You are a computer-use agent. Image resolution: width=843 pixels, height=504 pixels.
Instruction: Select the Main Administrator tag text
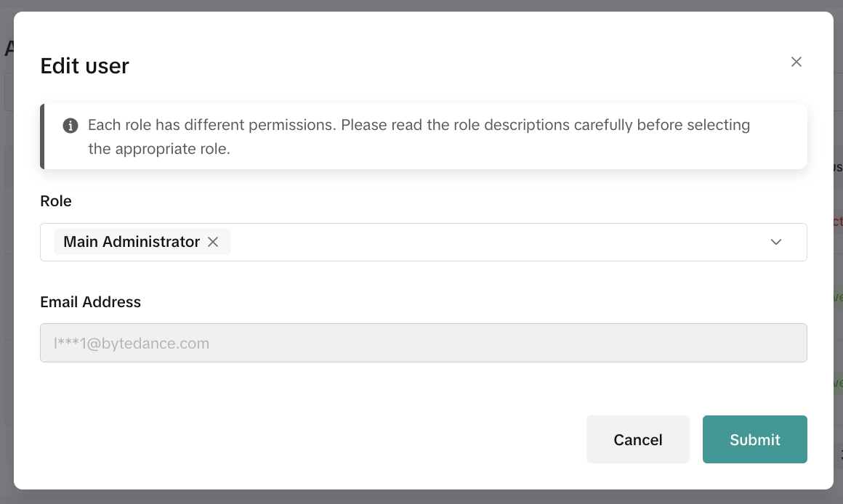coord(132,242)
